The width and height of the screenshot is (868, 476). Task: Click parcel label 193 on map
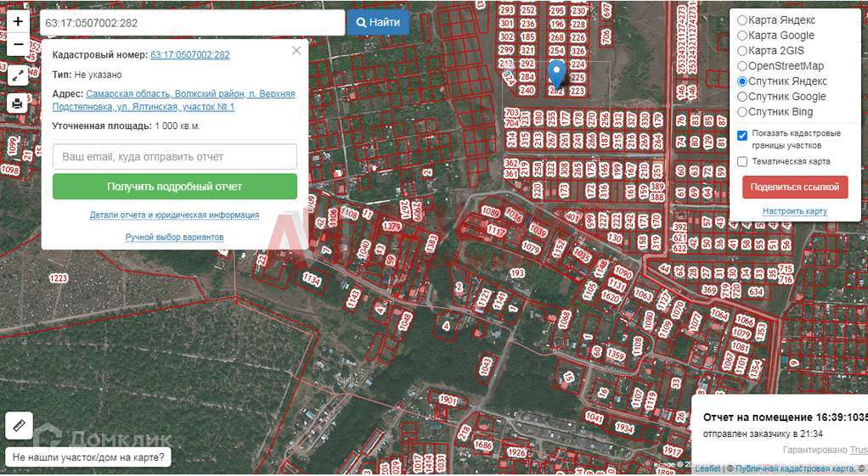pyautogui.click(x=517, y=273)
